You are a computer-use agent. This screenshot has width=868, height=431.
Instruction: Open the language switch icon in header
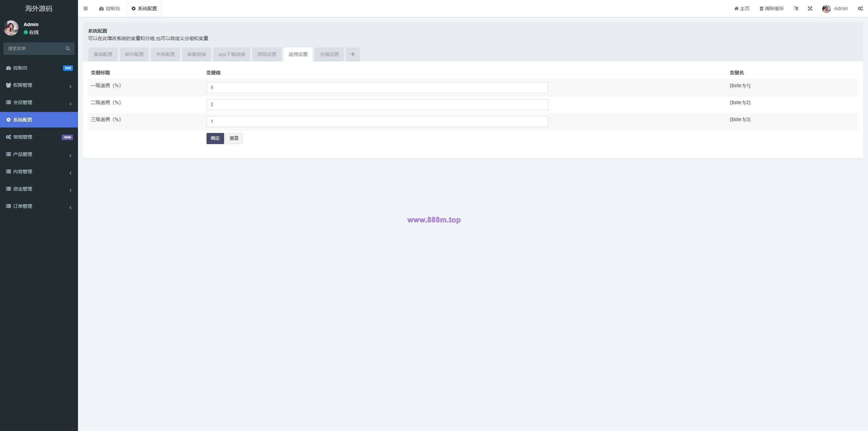(796, 8)
